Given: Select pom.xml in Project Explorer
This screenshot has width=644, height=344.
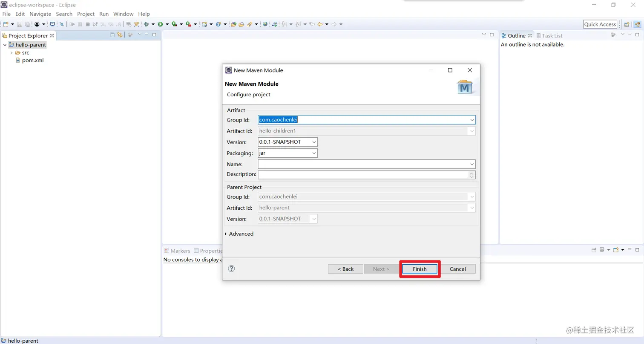Looking at the screenshot, I should [33, 61].
